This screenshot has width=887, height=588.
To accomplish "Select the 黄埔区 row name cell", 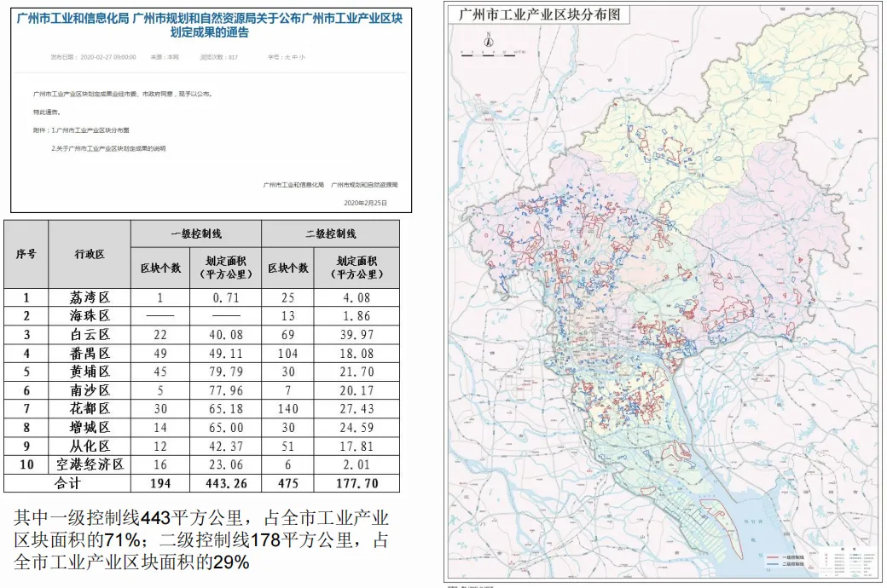I will pos(90,372).
